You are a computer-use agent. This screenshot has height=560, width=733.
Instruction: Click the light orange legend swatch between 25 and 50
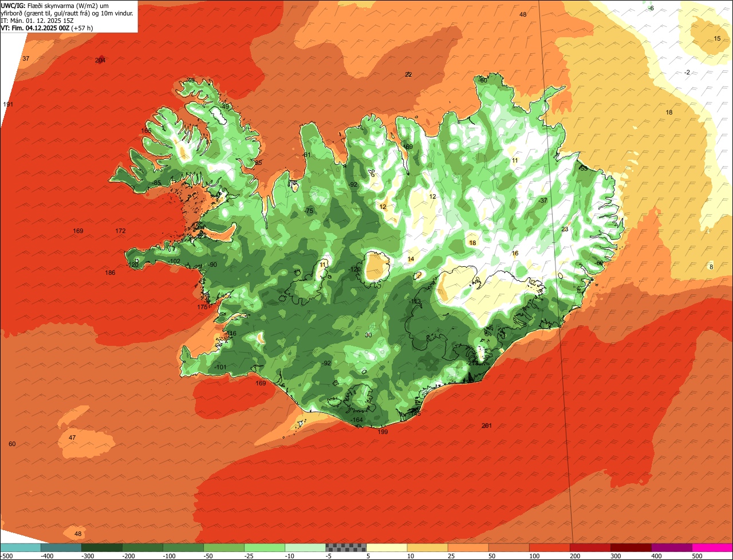tap(468, 547)
